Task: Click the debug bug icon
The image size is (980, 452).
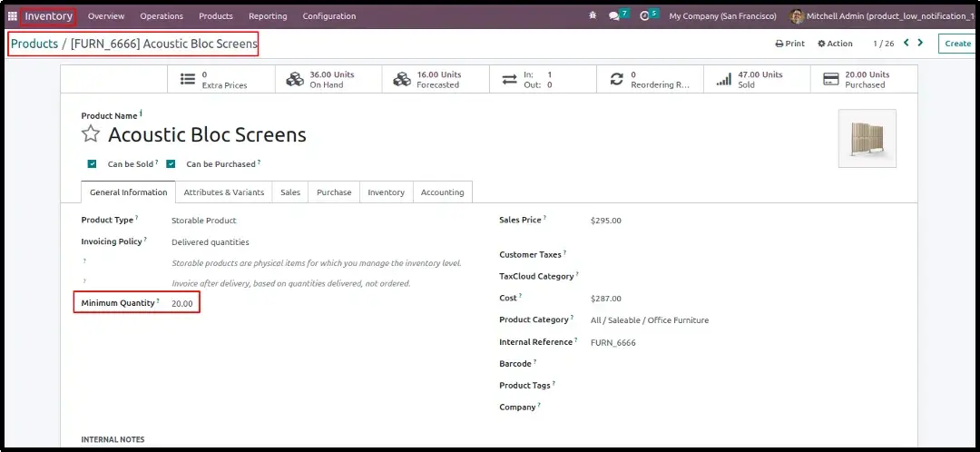Action: (x=593, y=16)
